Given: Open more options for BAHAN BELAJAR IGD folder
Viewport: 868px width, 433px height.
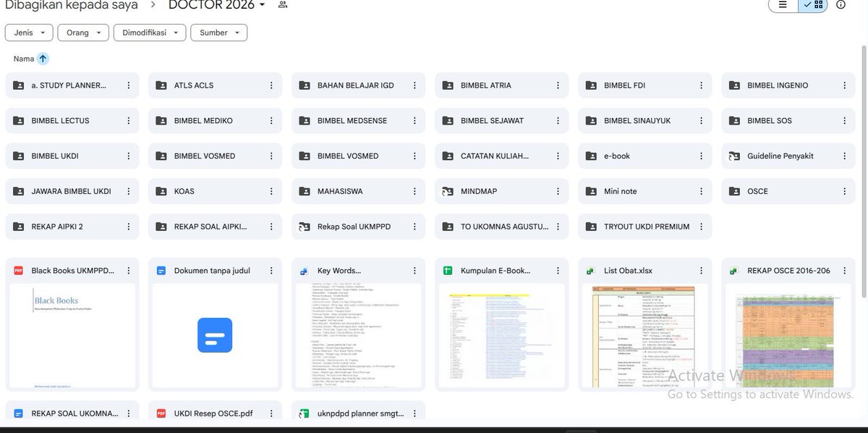Looking at the screenshot, I should (414, 85).
